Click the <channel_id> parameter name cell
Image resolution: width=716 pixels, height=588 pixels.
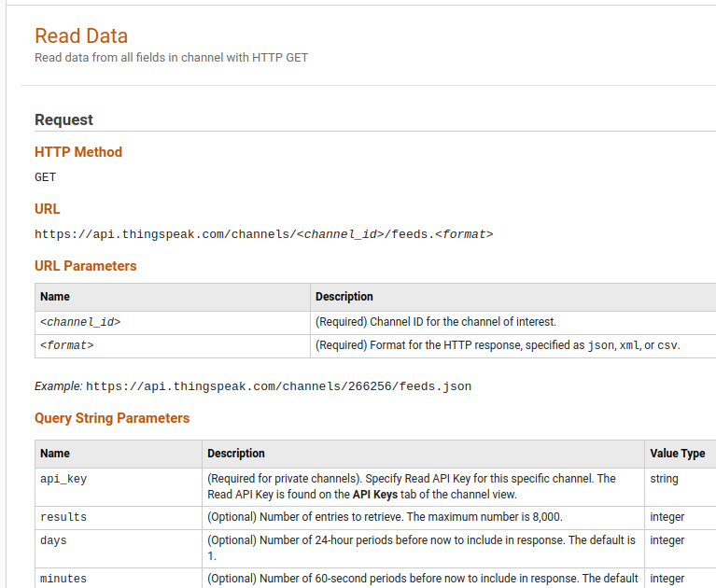tap(80, 322)
